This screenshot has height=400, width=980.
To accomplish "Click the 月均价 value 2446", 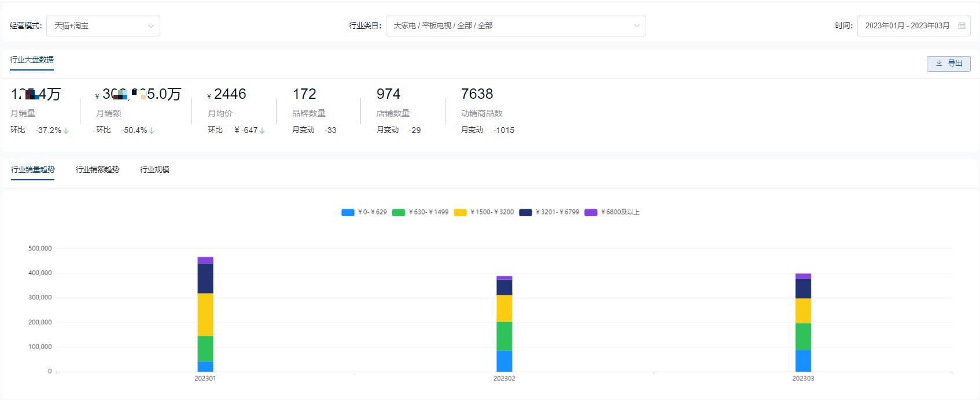I will point(230,94).
